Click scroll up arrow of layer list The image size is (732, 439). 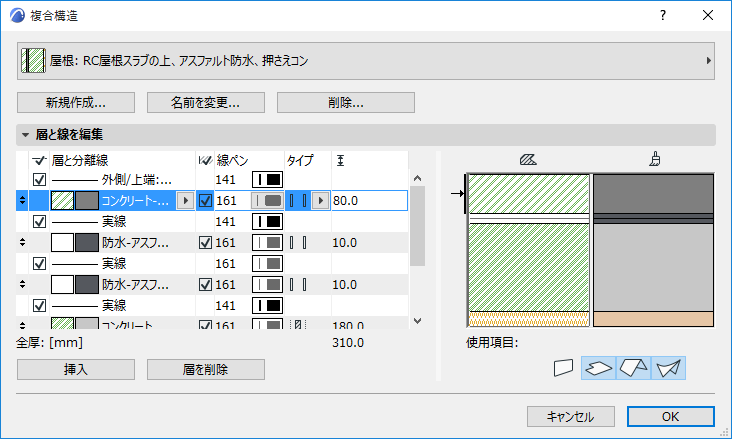(417, 178)
